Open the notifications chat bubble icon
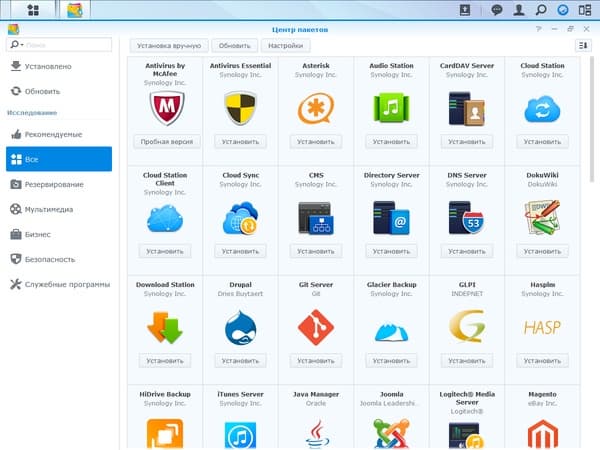The width and height of the screenshot is (600, 450). click(x=497, y=10)
